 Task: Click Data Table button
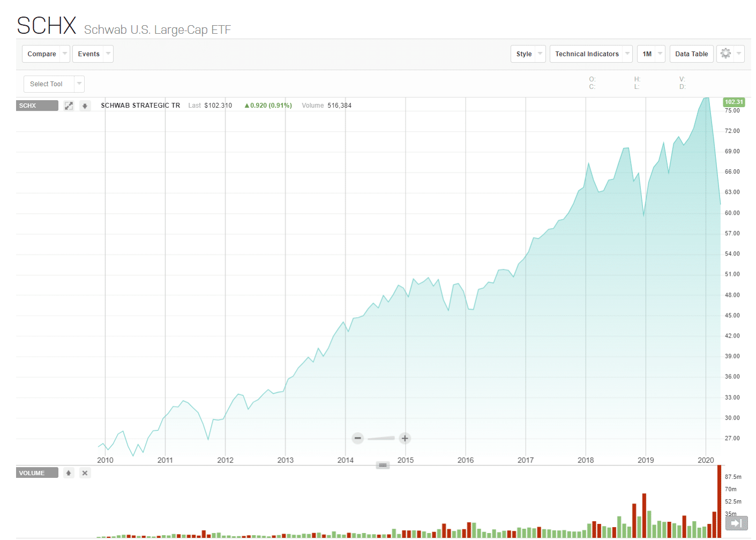[x=692, y=54]
